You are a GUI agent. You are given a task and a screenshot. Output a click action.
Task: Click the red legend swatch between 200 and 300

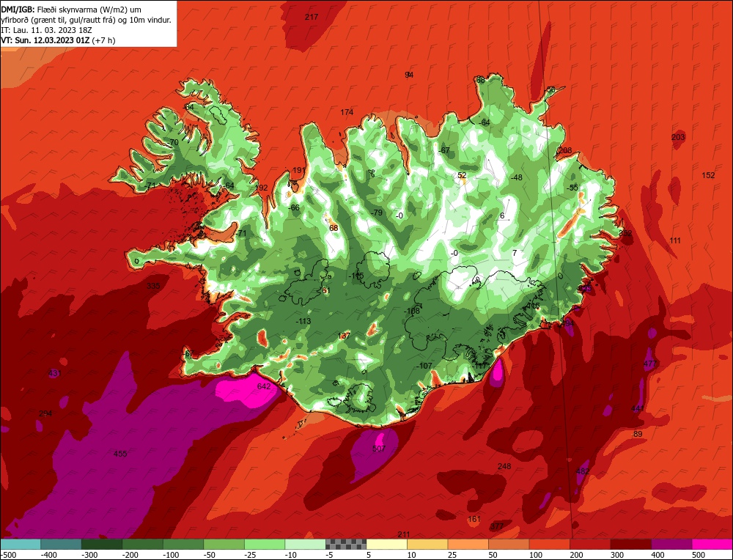(589, 544)
